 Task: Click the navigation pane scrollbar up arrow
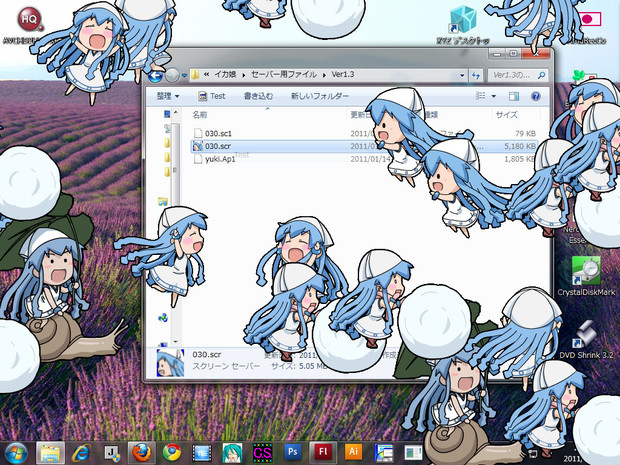point(176,113)
